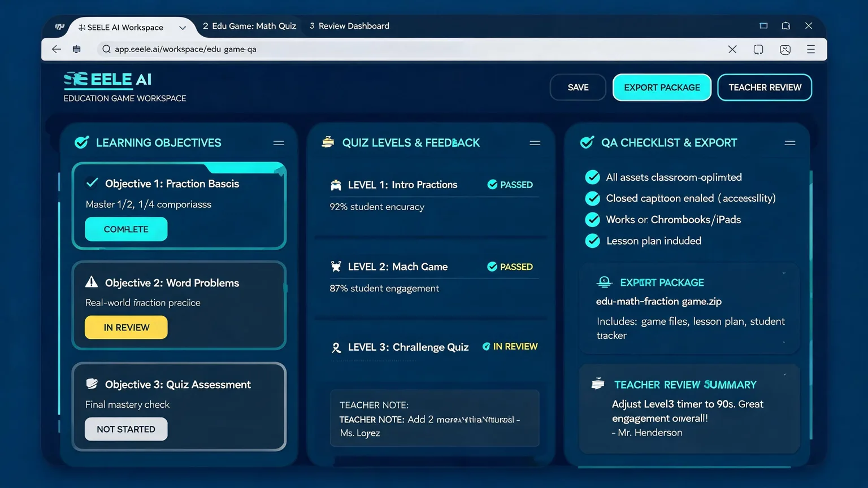The width and height of the screenshot is (868, 488).
Task: Click the Export Package section icon
Action: [604, 282]
